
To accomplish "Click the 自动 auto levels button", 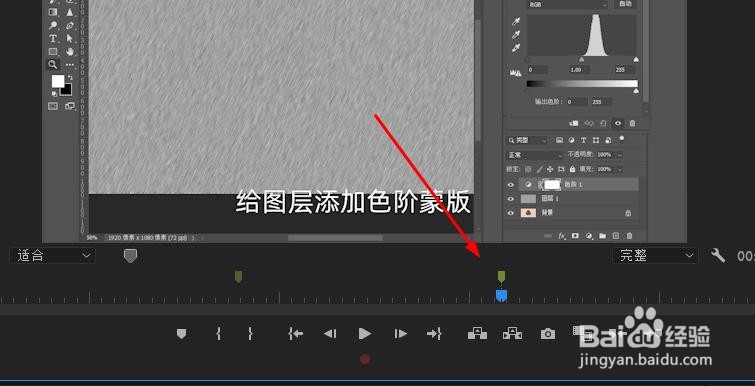I will point(626,4).
